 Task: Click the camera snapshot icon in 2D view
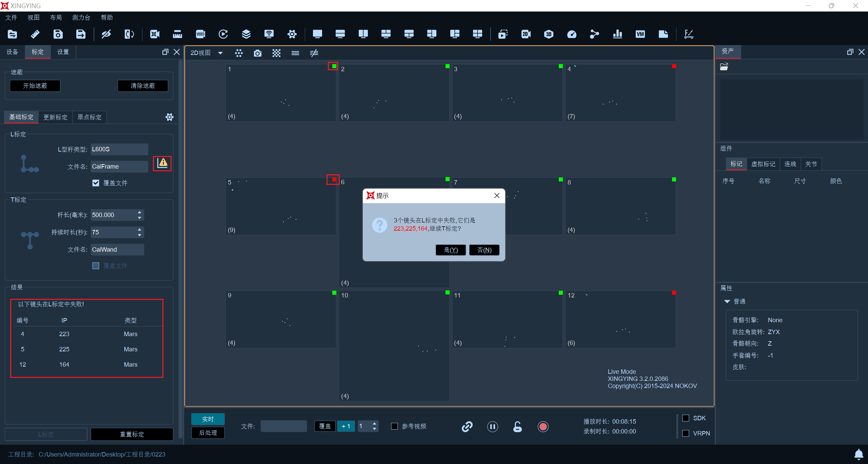(258, 53)
